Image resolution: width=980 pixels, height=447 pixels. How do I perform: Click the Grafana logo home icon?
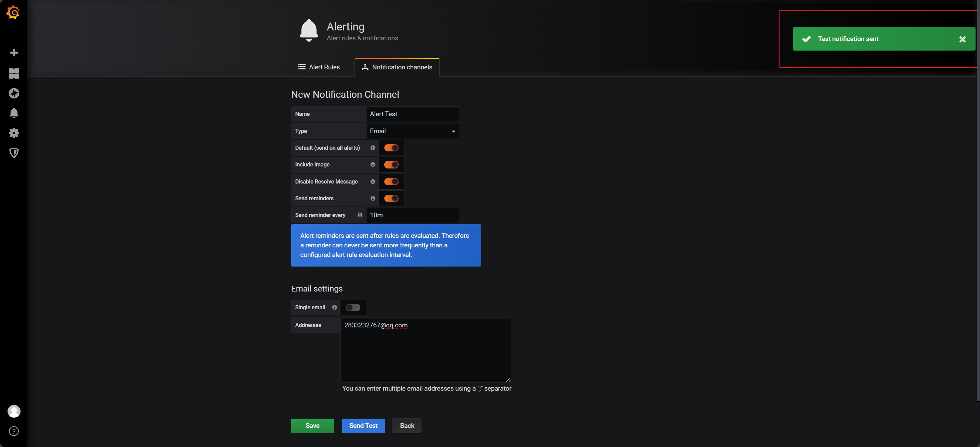(13, 13)
